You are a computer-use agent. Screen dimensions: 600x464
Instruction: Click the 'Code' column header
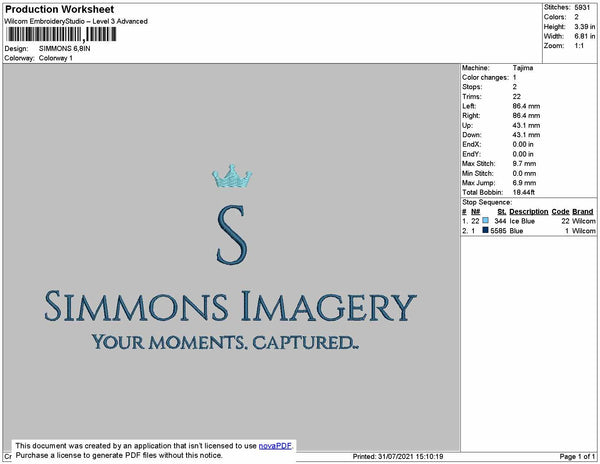[x=561, y=212]
